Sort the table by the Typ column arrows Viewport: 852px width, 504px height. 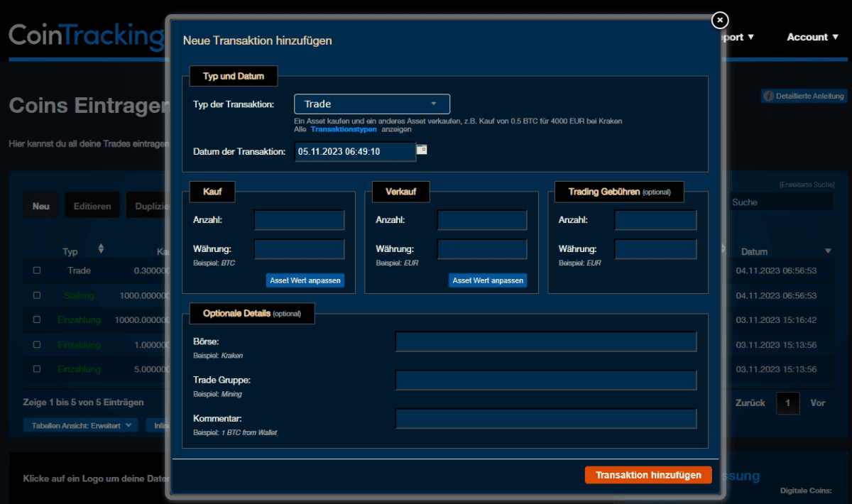coord(101,248)
